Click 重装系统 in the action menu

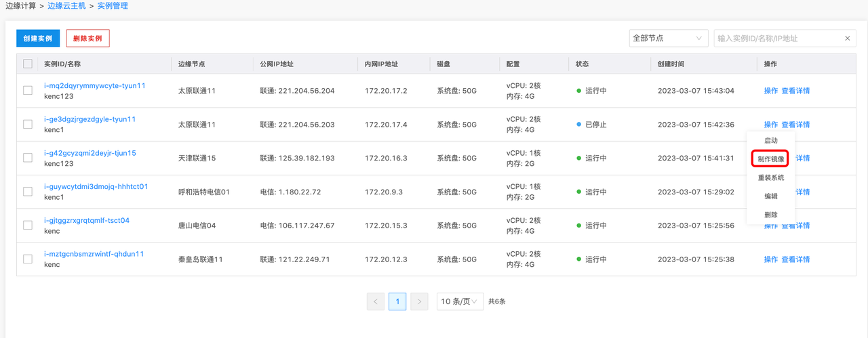770,177
